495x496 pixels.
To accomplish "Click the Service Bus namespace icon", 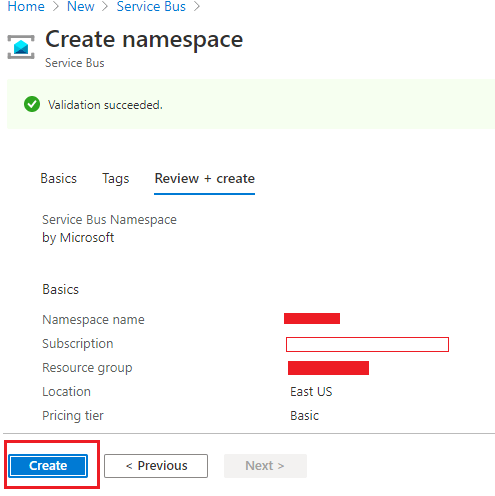I will (x=21, y=47).
